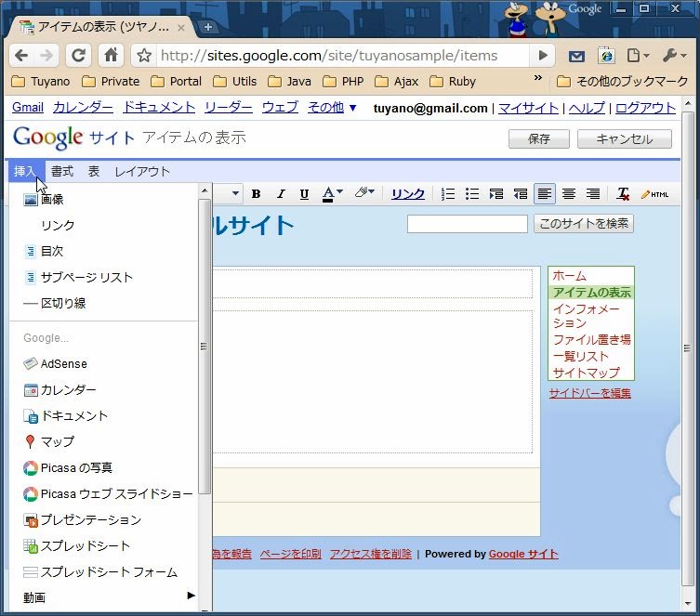Image resolution: width=700 pixels, height=616 pixels.
Task: Expand the その他 Google services dropdown
Action: [332, 108]
